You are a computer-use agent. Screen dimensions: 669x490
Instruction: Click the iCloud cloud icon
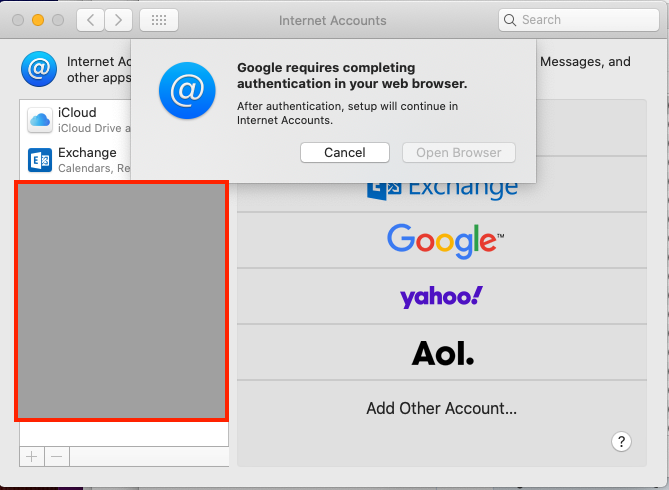(x=40, y=120)
